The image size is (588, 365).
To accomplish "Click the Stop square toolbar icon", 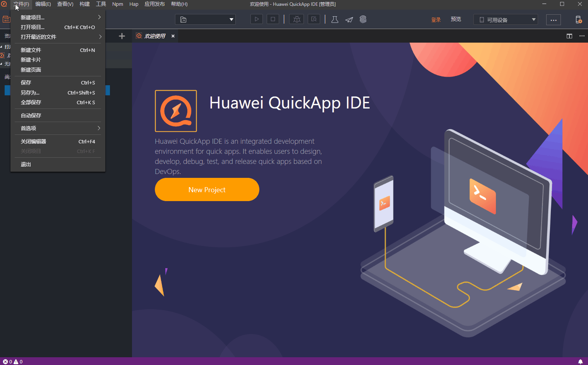I will (x=273, y=19).
